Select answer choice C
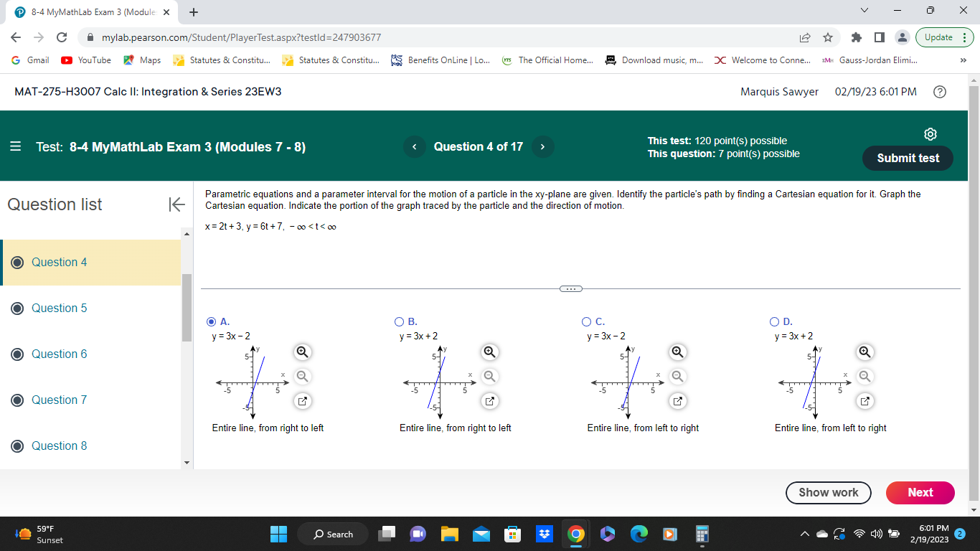Image resolution: width=980 pixels, height=551 pixels. 585,321
